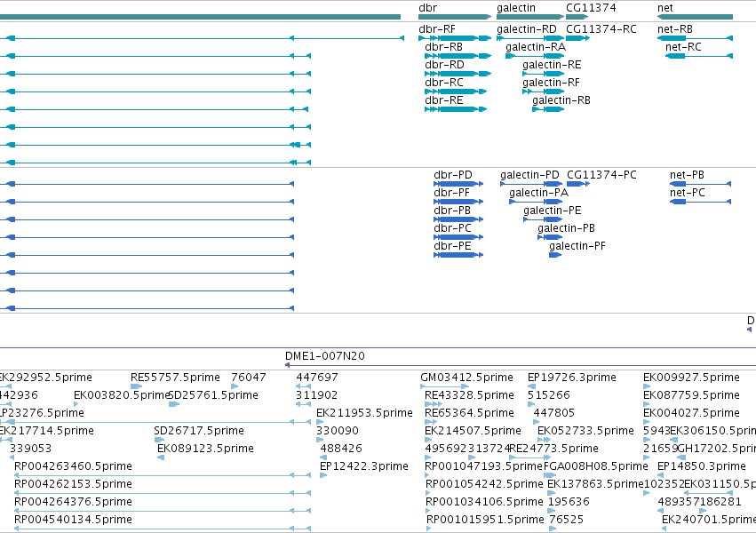The width and height of the screenshot is (756, 533).
Task: Click RE65364.5prime EST label
Action: pos(469,413)
